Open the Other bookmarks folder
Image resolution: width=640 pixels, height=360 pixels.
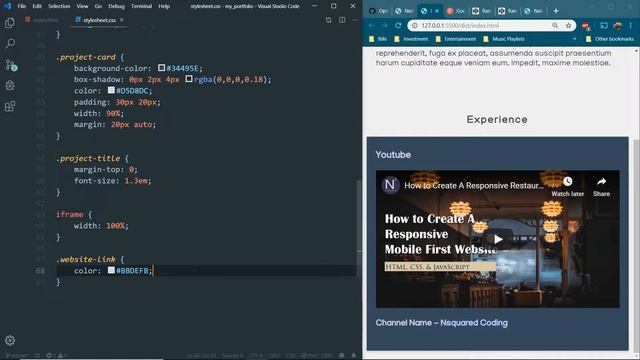pyautogui.click(x=610, y=39)
